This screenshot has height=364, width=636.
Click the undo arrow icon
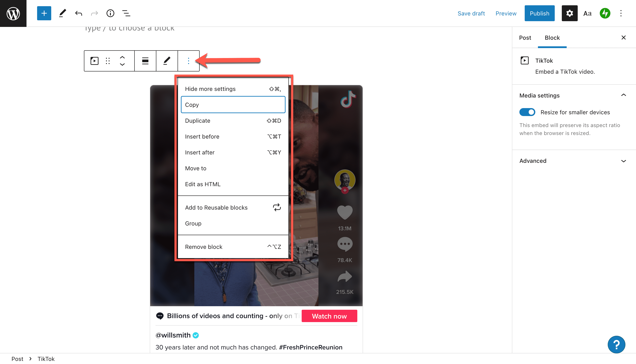click(x=78, y=13)
